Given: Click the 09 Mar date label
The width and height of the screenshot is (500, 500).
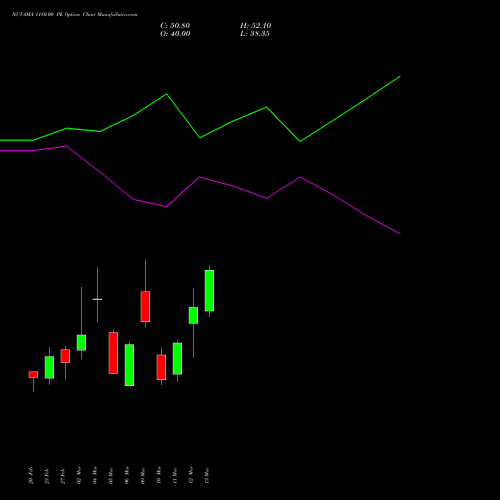Looking at the screenshot, I should pos(143,476).
